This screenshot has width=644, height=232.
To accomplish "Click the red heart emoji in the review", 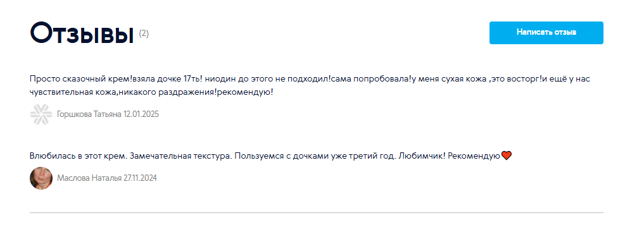I will click(x=507, y=156).
